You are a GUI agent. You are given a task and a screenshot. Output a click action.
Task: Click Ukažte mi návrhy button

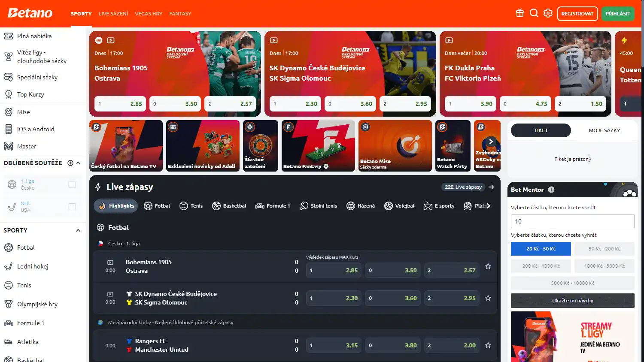[x=573, y=301]
